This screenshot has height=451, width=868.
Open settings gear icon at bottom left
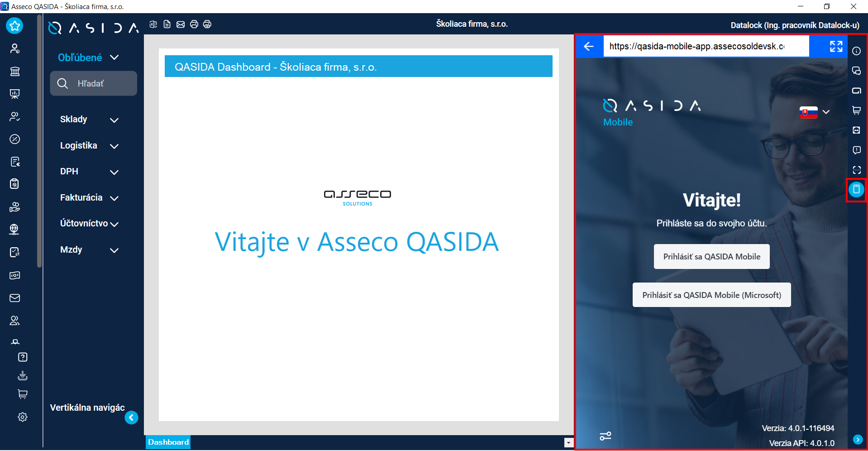pyautogui.click(x=23, y=417)
